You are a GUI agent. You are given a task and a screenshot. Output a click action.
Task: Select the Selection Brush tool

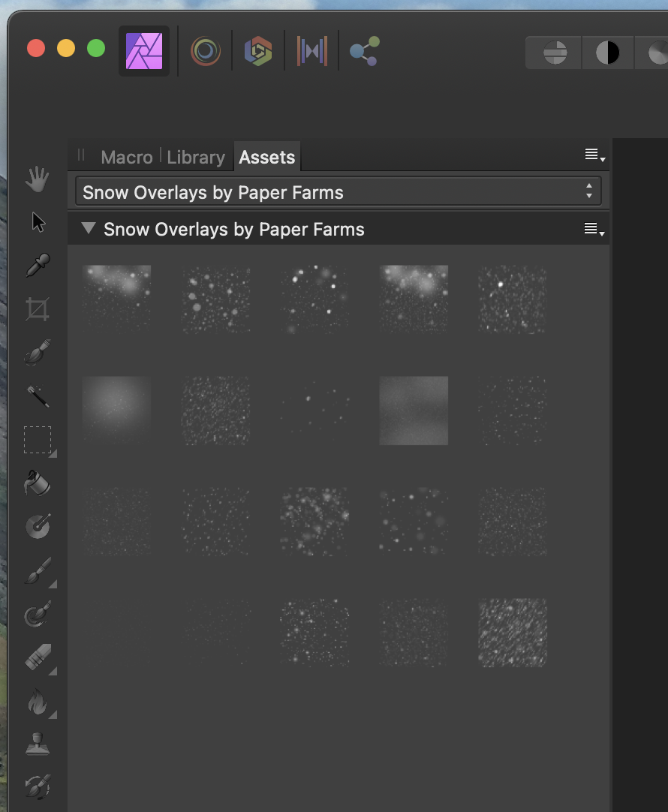[38, 352]
